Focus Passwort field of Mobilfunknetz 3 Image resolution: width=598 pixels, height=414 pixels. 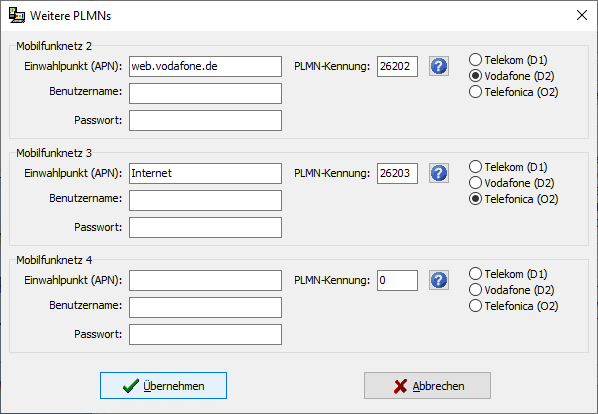tap(205, 228)
